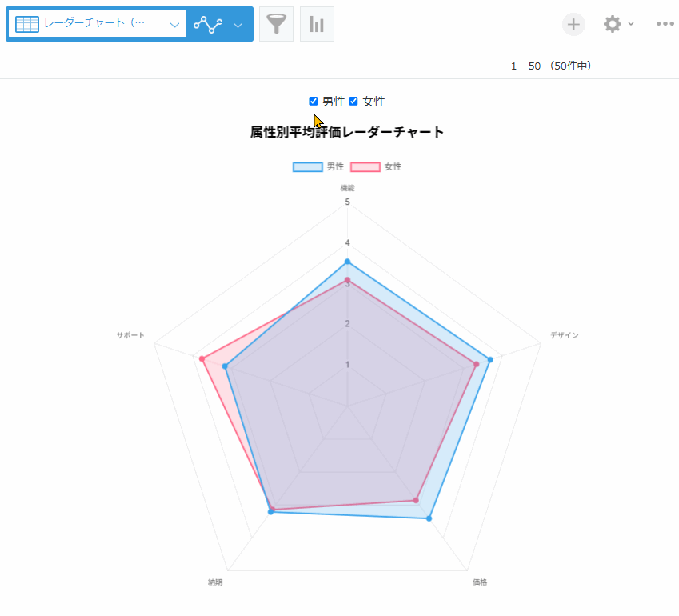Hide 女性 dataset via pink legend box

[365, 166]
